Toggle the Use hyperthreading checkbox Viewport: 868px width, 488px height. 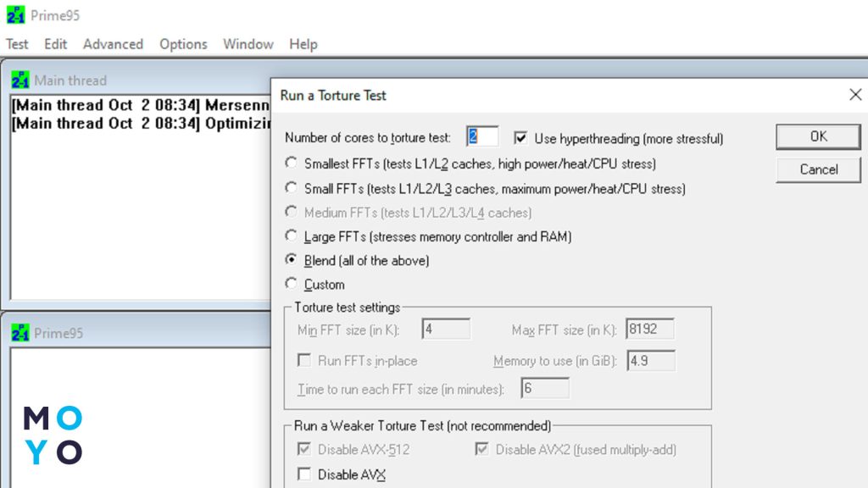pos(520,138)
